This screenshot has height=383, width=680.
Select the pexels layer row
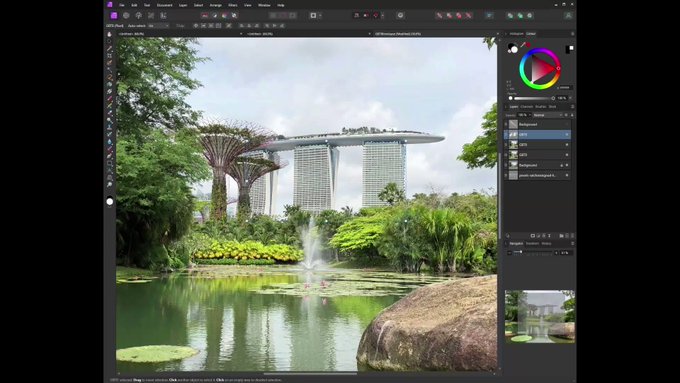click(538, 175)
